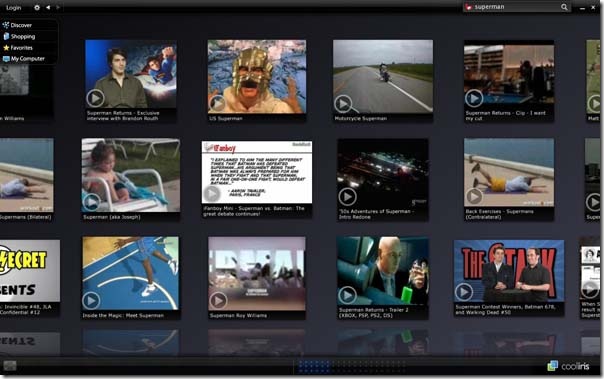Open the Shopping menu item
This screenshot has width=604, height=379.
(19, 37)
